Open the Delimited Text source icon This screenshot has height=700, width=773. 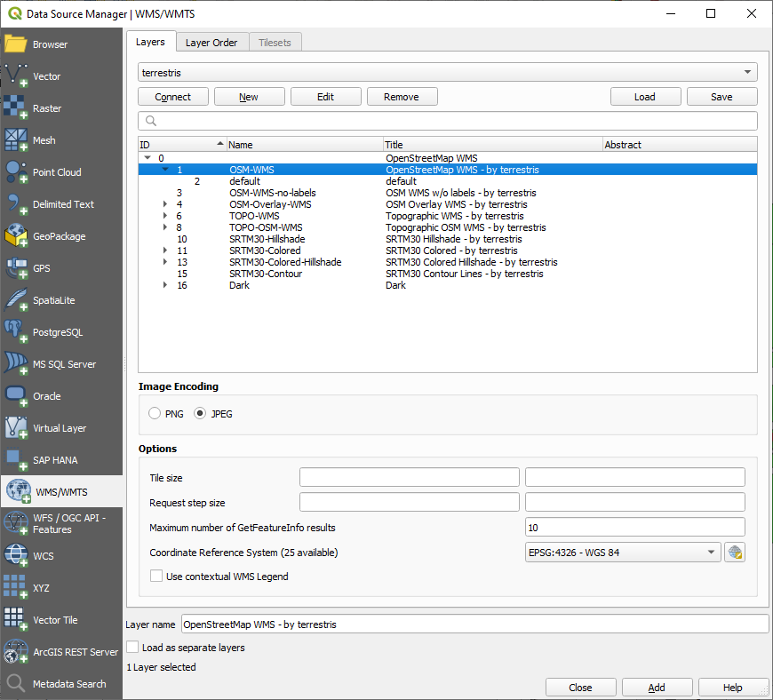click(x=17, y=204)
